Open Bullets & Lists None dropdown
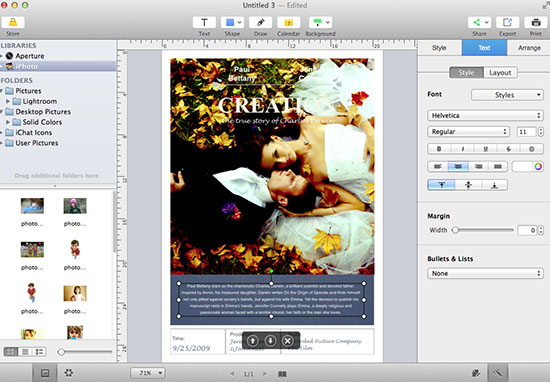Screen dimensions: 550x382 point(485,273)
